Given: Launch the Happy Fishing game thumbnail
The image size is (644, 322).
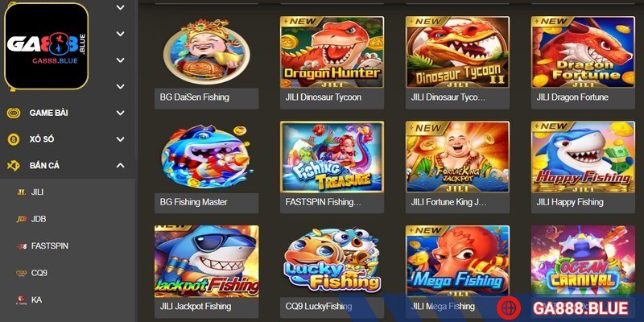Looking at the screenshot, I should point(583,157).
